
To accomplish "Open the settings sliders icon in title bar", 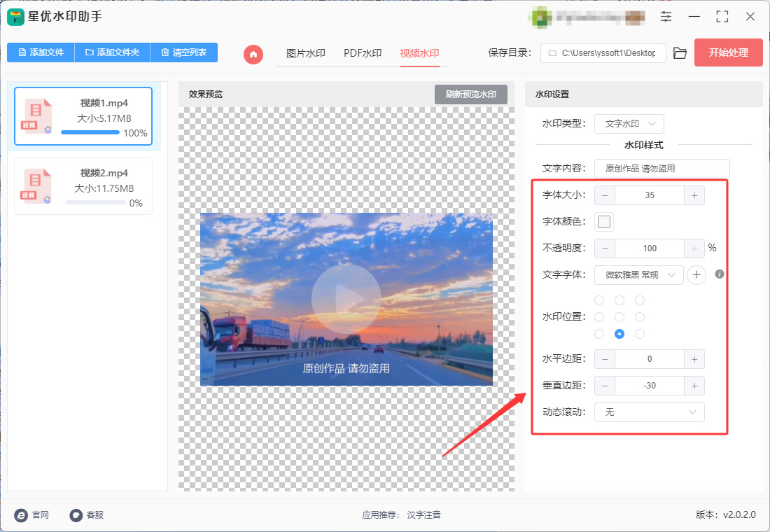I will pyautogui.click(x=666, y=17).
